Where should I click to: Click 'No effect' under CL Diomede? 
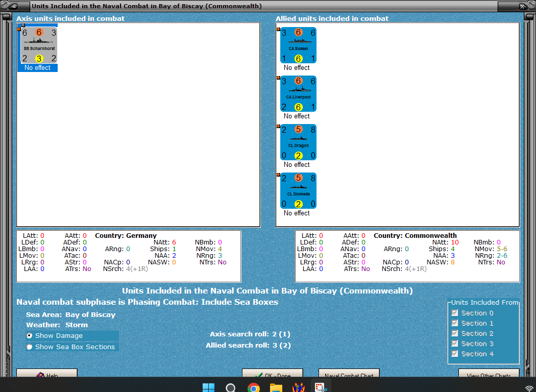297,213
